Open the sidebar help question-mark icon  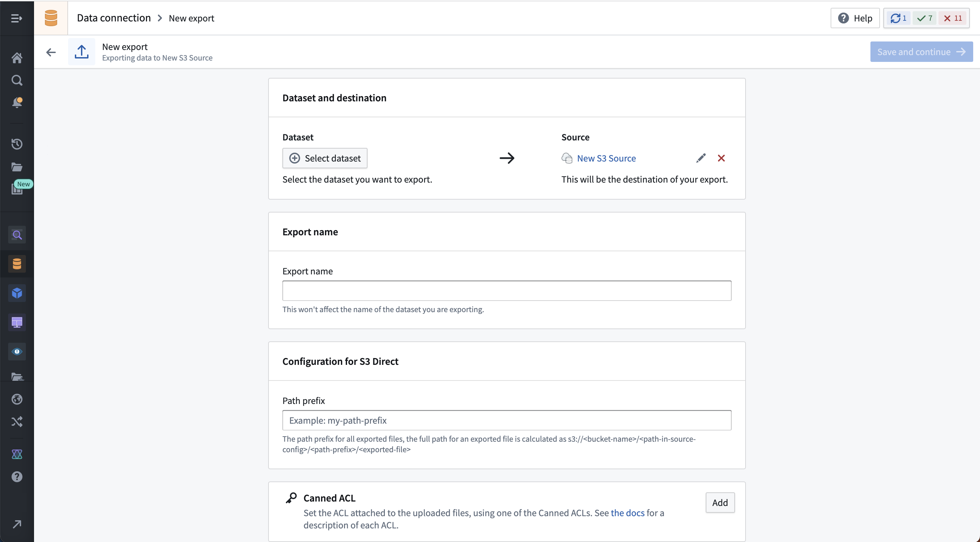tap(17, 477)
